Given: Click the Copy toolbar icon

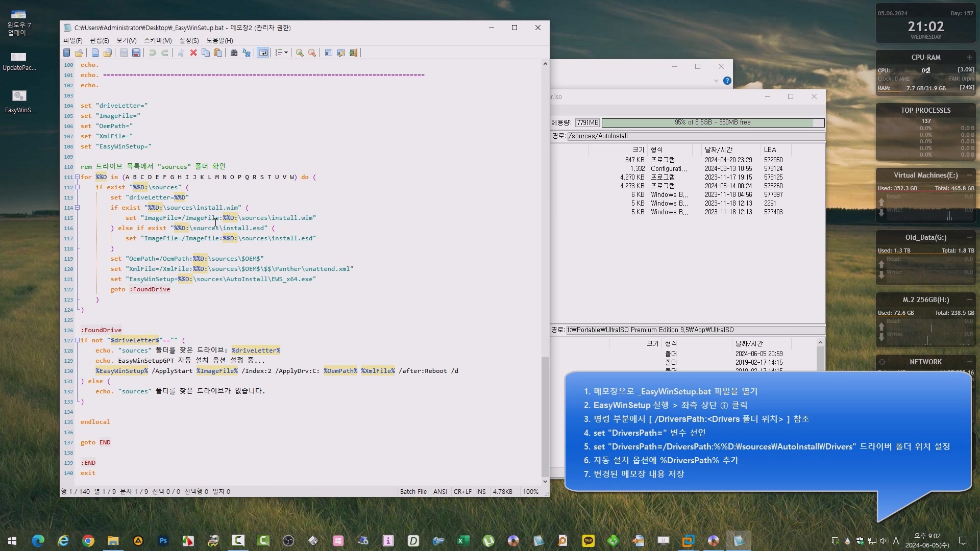Looking at the screenshot, I should pyautogui.click(x=206, y=53).
